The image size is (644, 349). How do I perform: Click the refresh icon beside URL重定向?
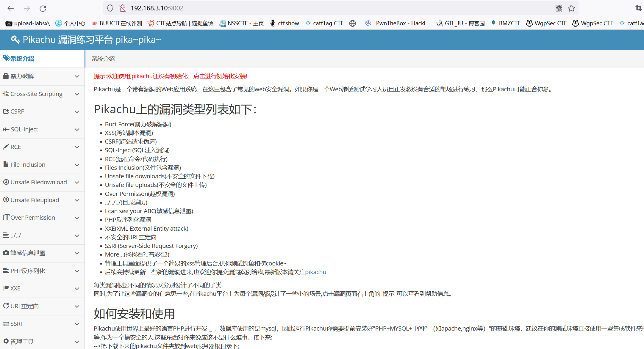coord(6,306)
